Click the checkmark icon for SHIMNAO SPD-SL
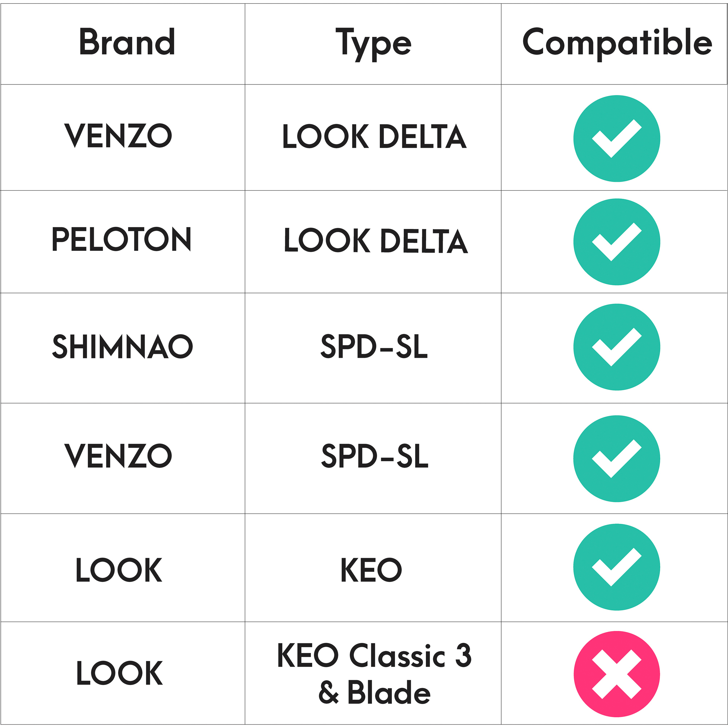Image resolution: width=728 pixels, height=728 pixels. [x=617, y=347]
